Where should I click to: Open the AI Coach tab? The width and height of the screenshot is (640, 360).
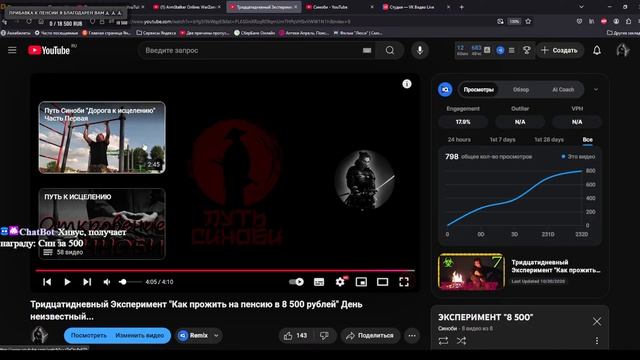click(563, 89)
